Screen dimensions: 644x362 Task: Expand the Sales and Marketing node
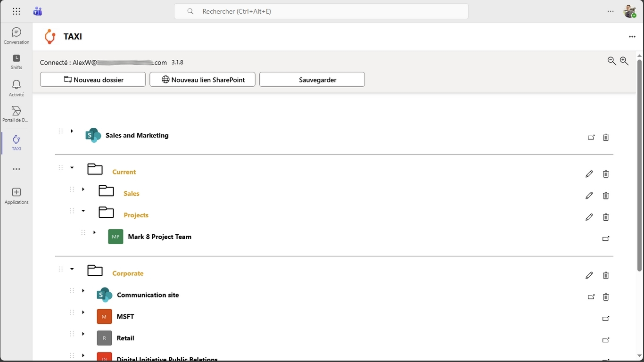click(72, 131)
